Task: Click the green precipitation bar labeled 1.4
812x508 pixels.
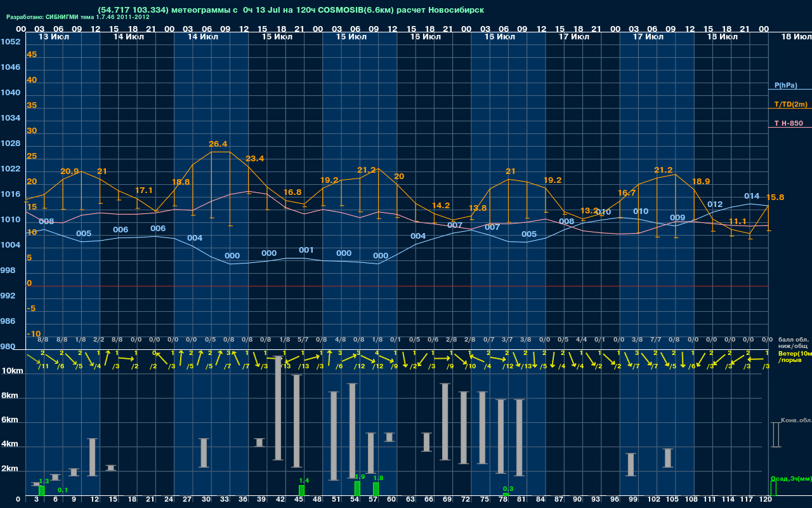Action: tap(302, 490)
